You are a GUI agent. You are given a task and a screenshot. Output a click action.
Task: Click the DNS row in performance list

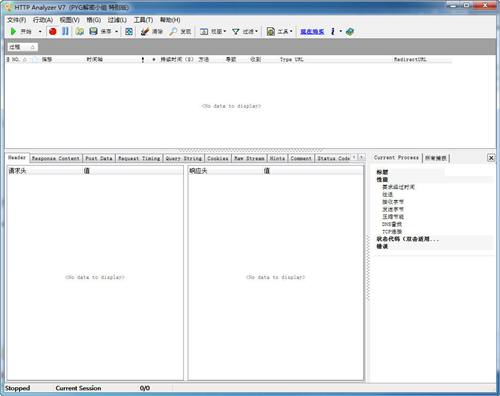[x=392, y=224]
